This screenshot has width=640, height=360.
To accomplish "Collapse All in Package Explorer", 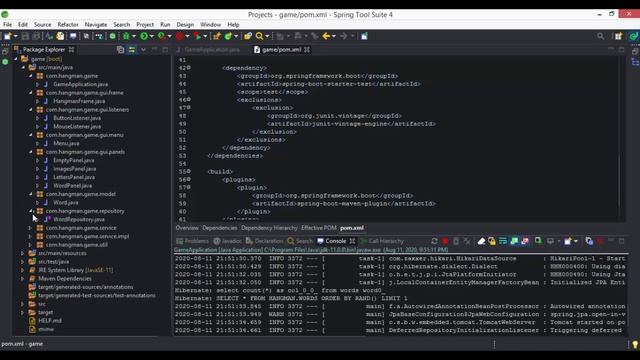I will pos(120,50).
